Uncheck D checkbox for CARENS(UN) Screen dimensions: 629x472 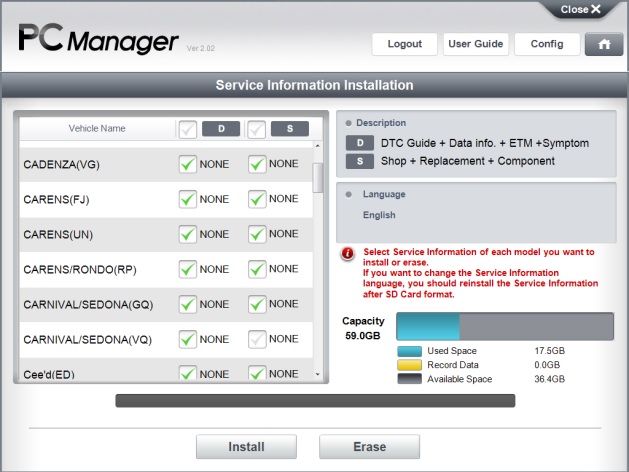click(187, 234)
